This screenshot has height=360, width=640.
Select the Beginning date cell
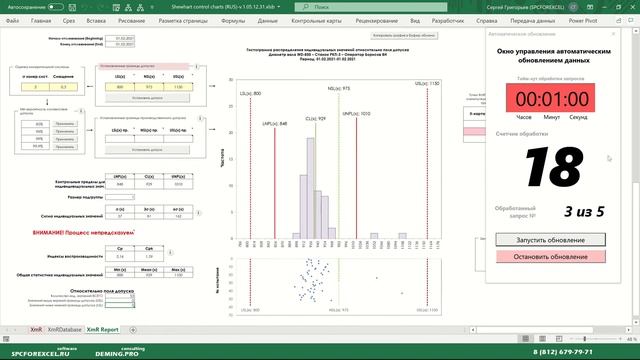click(x=120, y=38)
